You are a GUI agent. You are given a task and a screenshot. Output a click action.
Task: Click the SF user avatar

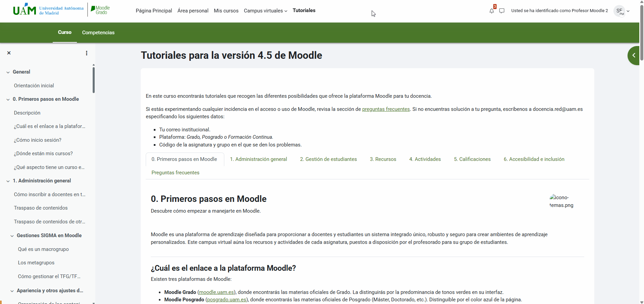[x=619, y=11]
